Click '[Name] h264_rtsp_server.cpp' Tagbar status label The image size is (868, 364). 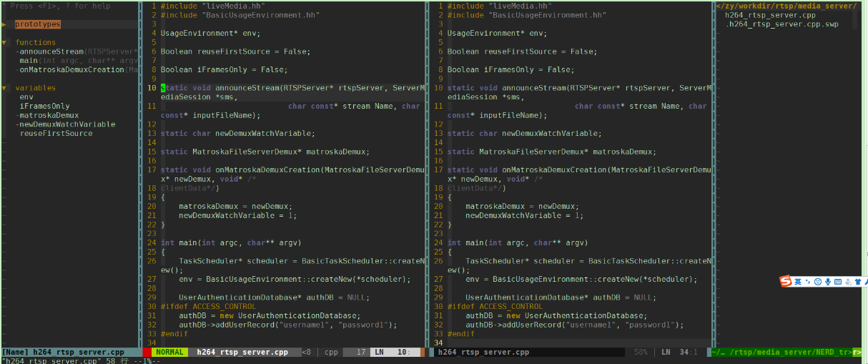point(63,353)
